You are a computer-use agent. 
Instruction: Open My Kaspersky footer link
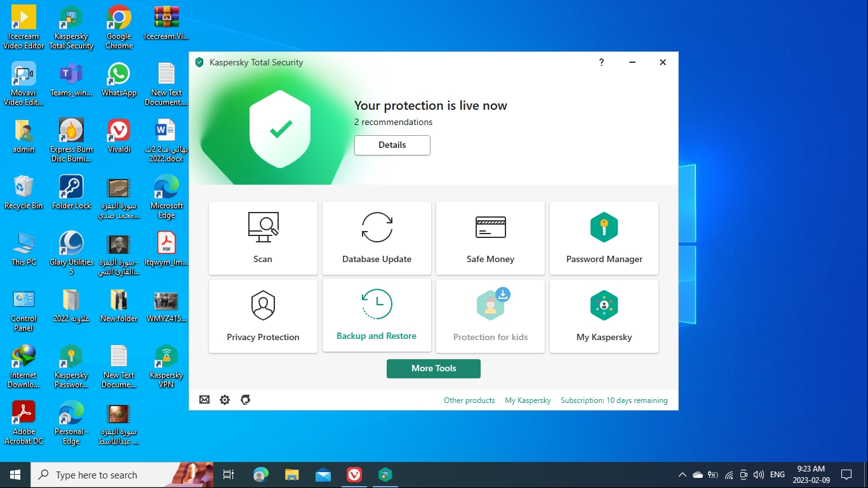point(528,400)
